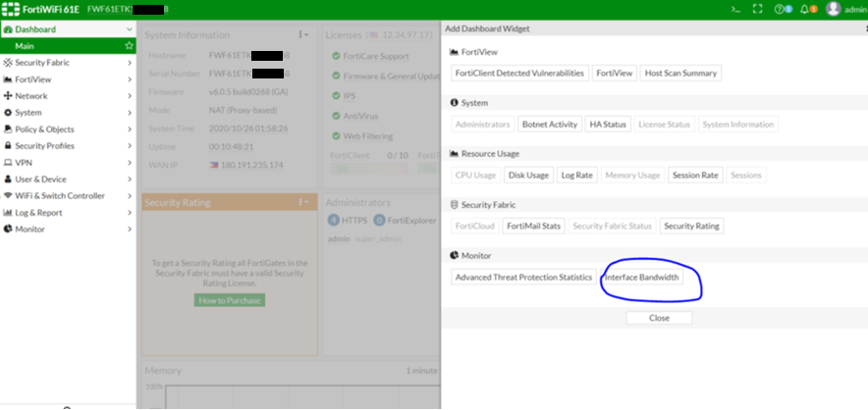Image resolution: width=868 pixels, height=410 pixels.
Task: Open the admin user avatar menu
Action: click(833, 9)
